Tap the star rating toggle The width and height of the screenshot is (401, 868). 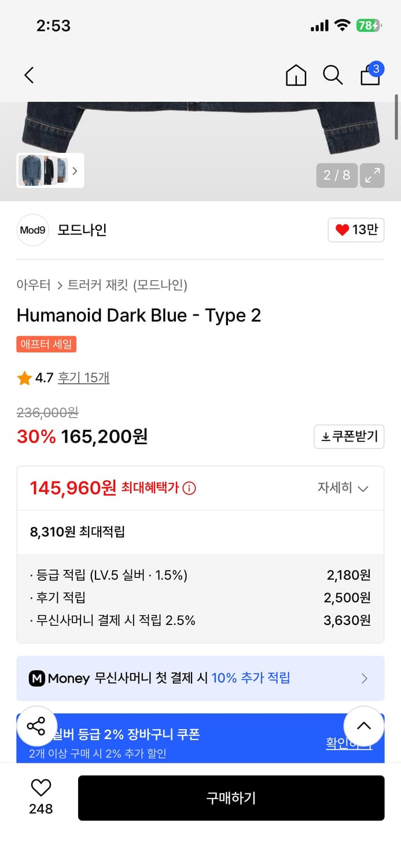[x=24, y=377]
